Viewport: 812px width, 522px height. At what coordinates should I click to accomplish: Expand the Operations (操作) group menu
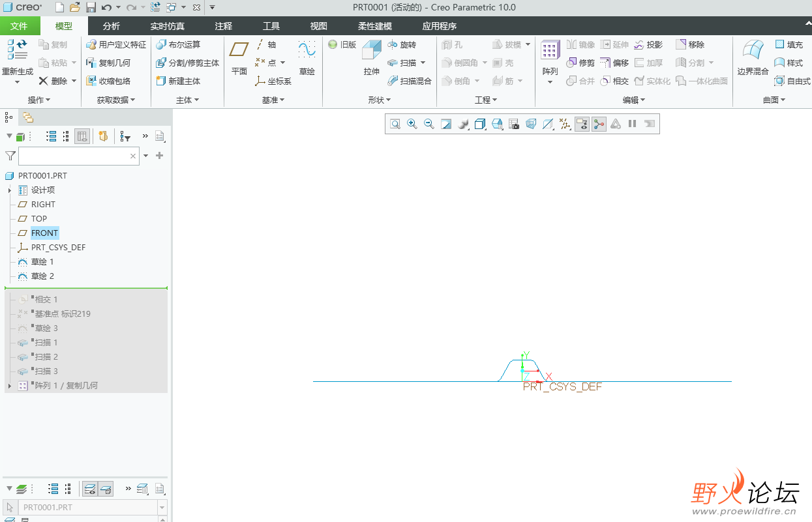tap(39, 100)
